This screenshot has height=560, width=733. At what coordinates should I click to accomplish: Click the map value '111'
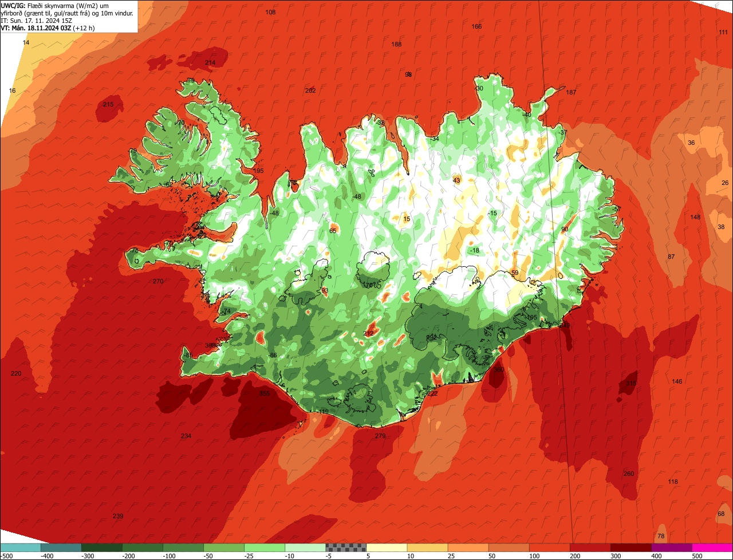[x=723, y=32]
